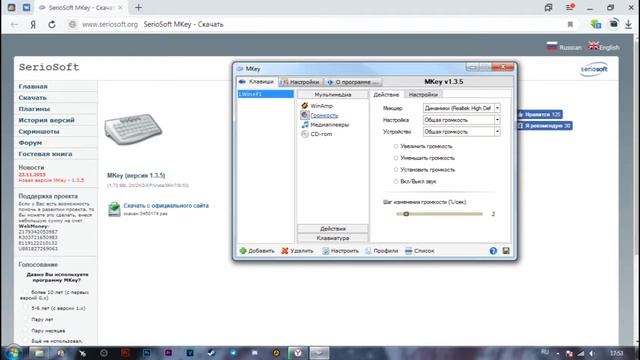Open the browser downloads arrow icon
Screen dimensions: 640x360
629,24
